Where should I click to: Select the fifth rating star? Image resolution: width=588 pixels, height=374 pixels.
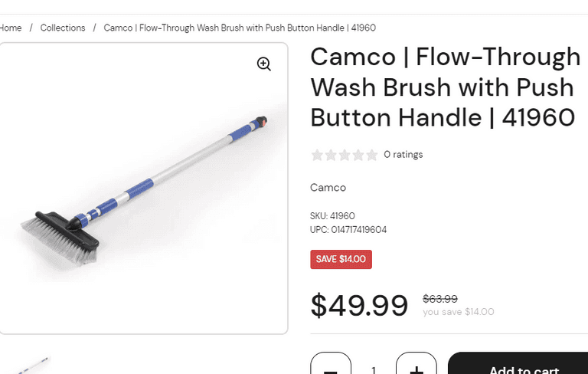tap(372, 155)
